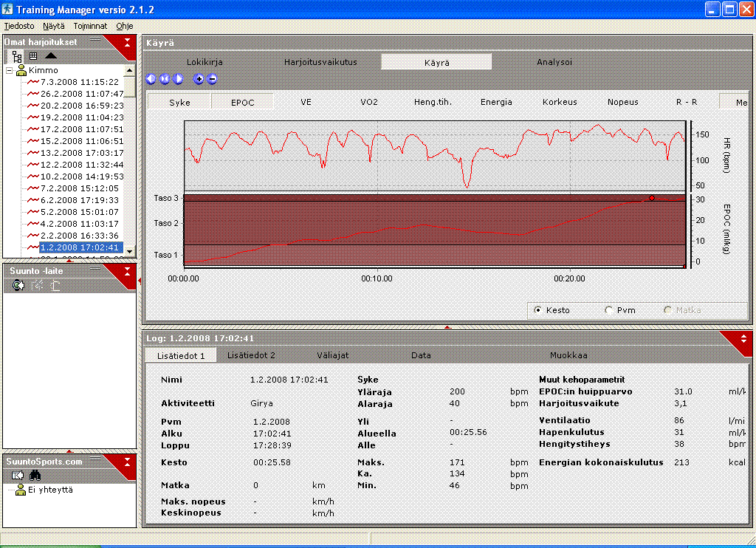Collapse the Kimmo tree node
The width and height of the screenshot is (756, 548).
(10, 70)
